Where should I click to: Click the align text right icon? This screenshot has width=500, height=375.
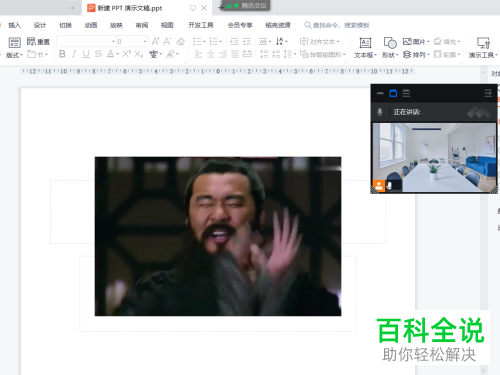(x=223, y=54)
